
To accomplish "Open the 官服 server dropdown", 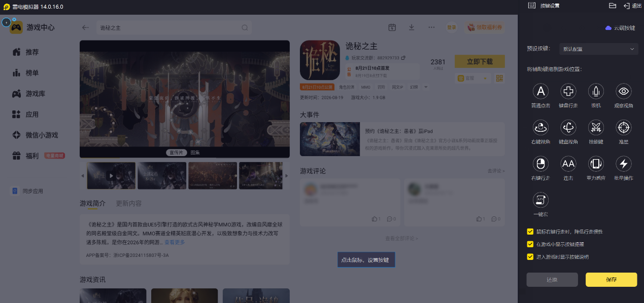I will tap(472, 79).
